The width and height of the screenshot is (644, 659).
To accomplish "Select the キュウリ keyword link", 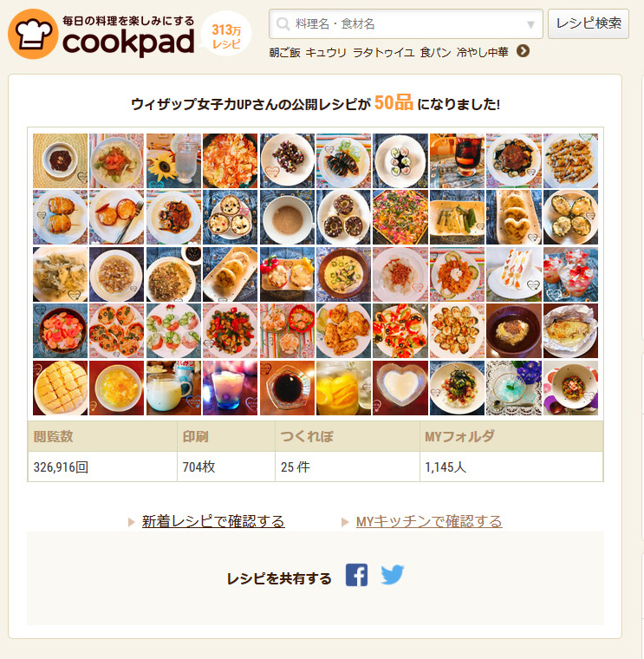I will click(326, 53).
